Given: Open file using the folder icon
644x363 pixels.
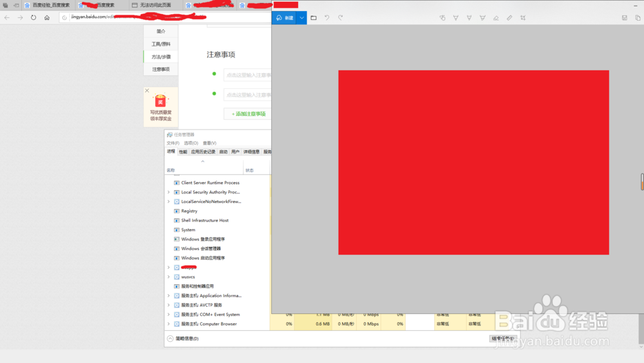Looking at the screenshot, I should [314, 17].
